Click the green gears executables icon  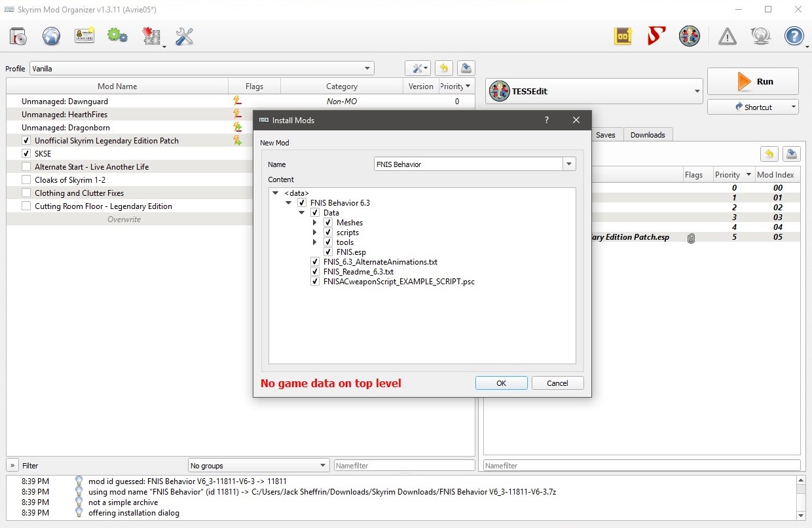point(118,37)
